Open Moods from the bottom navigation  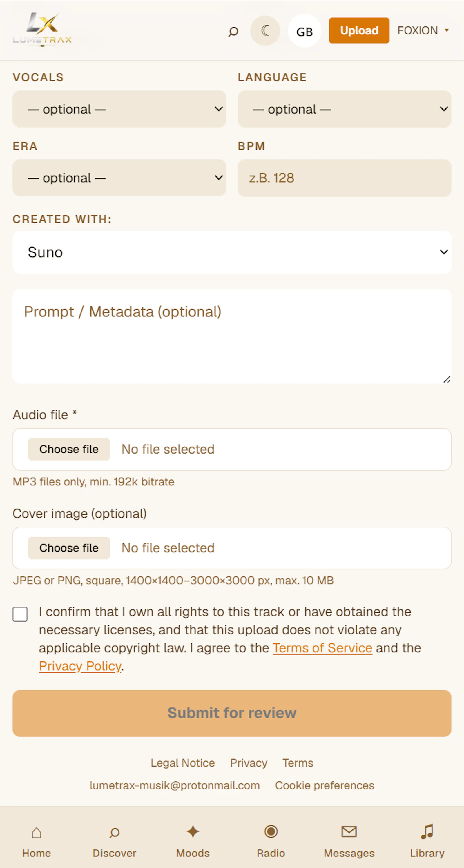(193, 841)
